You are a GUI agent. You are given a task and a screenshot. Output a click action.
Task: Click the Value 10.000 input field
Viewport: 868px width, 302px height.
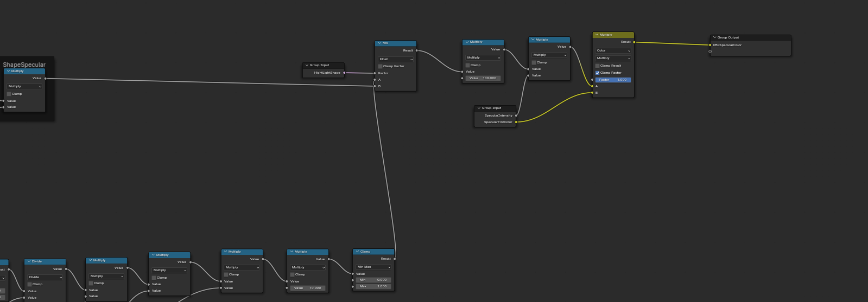click(308, 288)
